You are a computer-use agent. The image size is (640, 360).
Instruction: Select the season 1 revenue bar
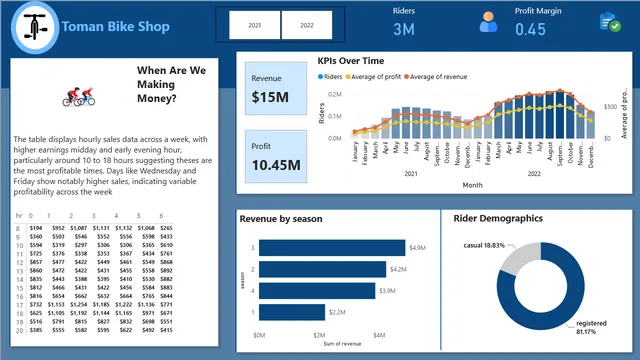292,312
